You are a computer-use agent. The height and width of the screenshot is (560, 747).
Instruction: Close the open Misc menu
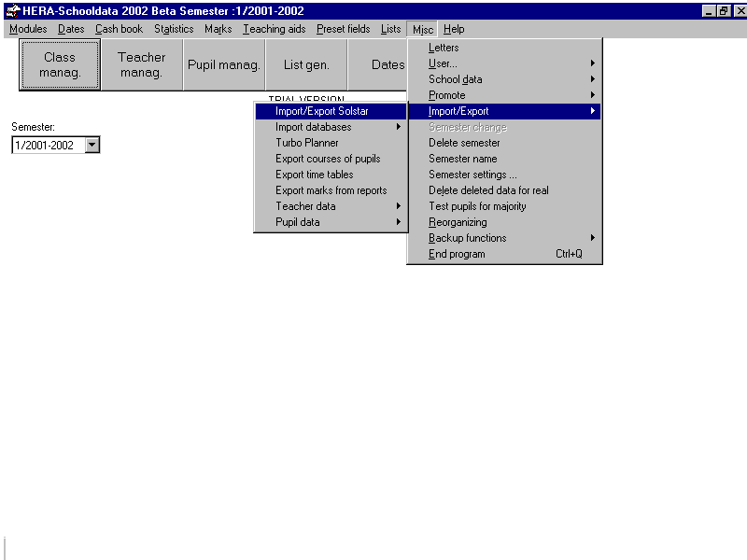pyautogui.click(x=423, y=30)
